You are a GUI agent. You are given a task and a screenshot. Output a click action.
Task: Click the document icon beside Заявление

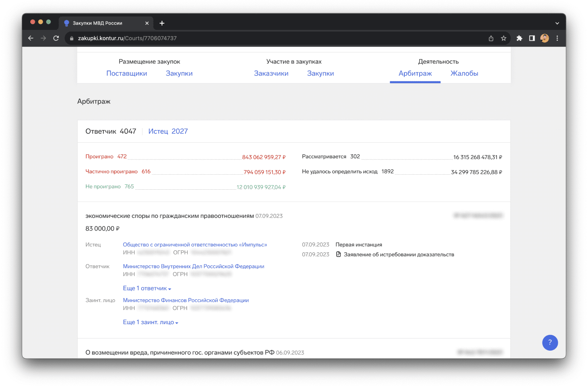click(x=338, y=254)
